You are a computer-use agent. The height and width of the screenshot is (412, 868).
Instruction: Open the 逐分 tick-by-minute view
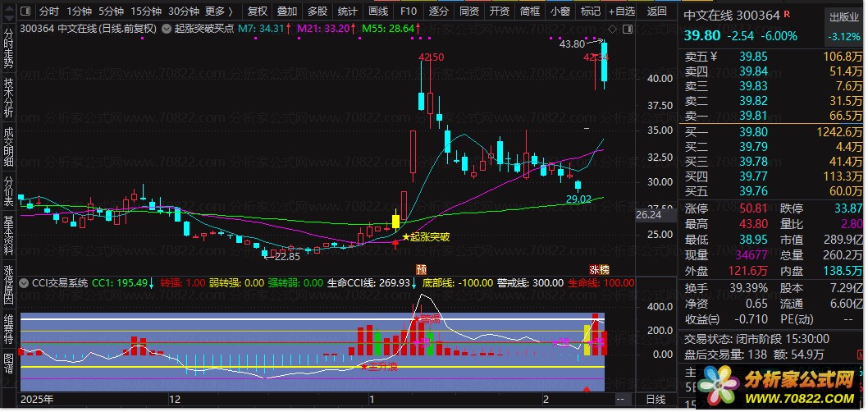(x=438, y=11)
